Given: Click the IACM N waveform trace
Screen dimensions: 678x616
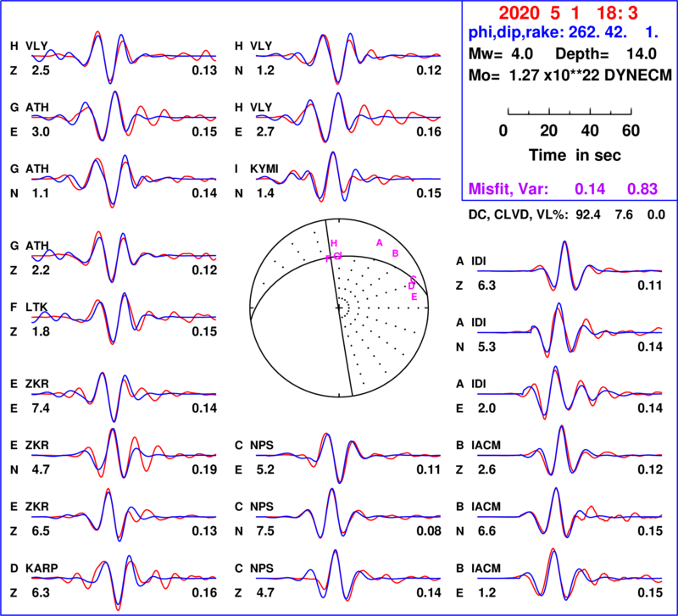Looking at the screenshot, I should pos(570,514).
